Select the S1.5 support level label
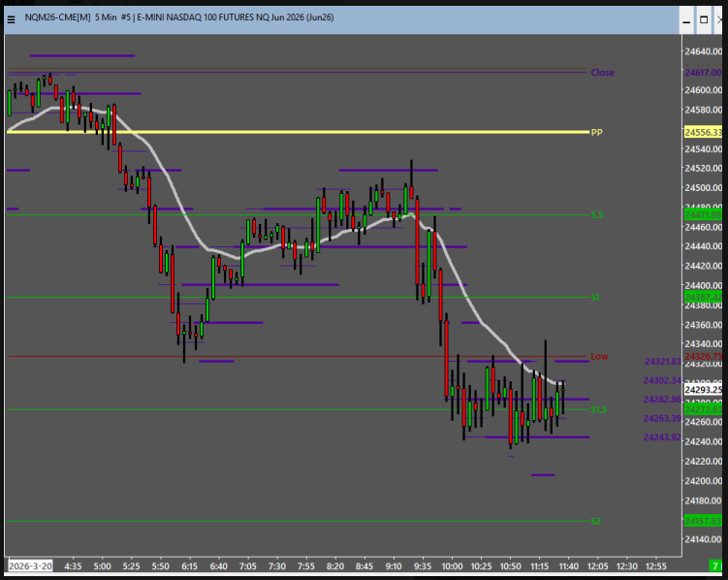 [599, 409]
